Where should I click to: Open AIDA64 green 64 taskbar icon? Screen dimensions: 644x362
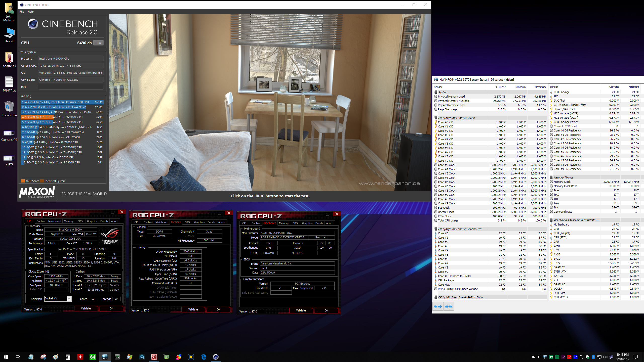(93, 357)
